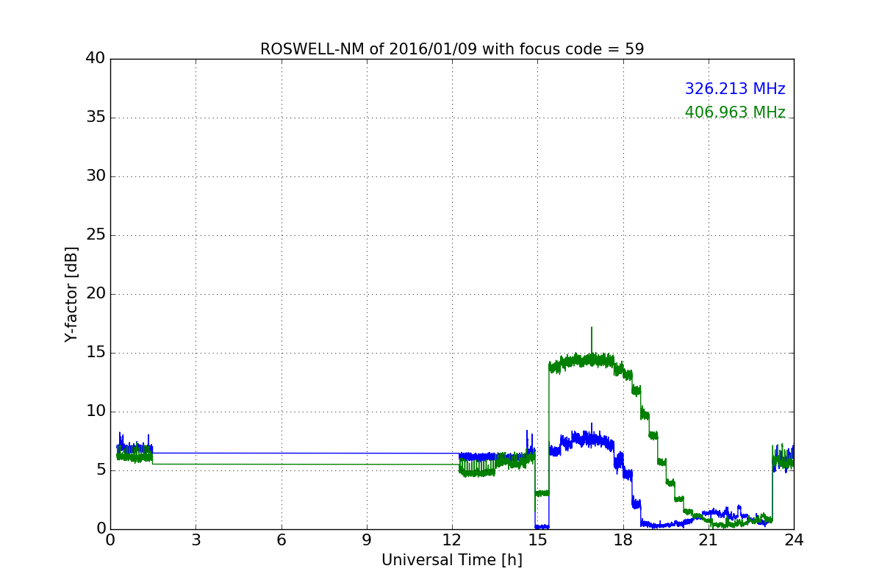This screenshot has height=588, width=882.
Task: Click the y-axis tick label '10'
Action: click(x=96, y=412)
